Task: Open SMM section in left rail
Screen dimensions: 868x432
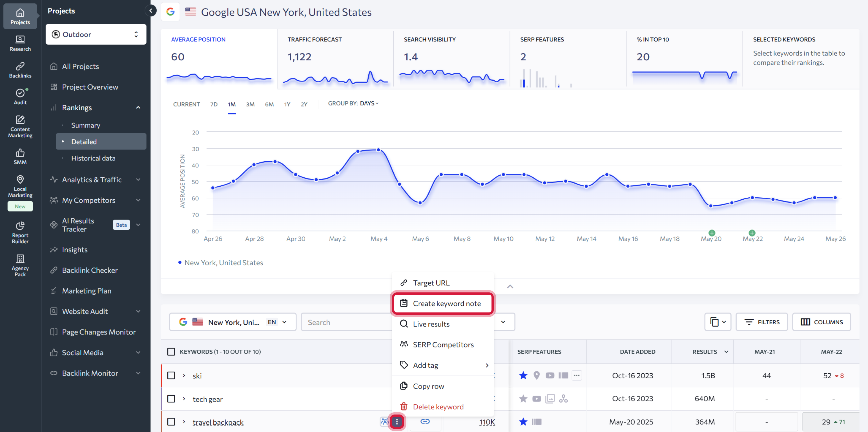Action: coord(20,157)
